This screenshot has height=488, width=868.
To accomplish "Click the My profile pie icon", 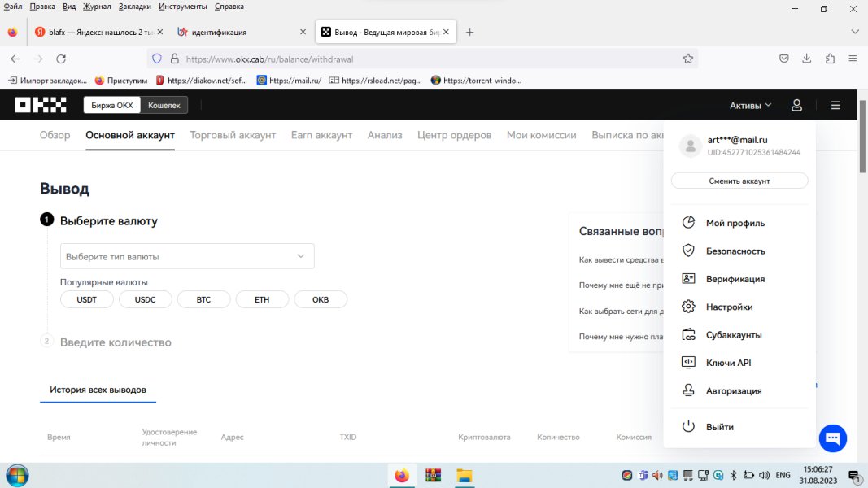I will pos(688,222).
